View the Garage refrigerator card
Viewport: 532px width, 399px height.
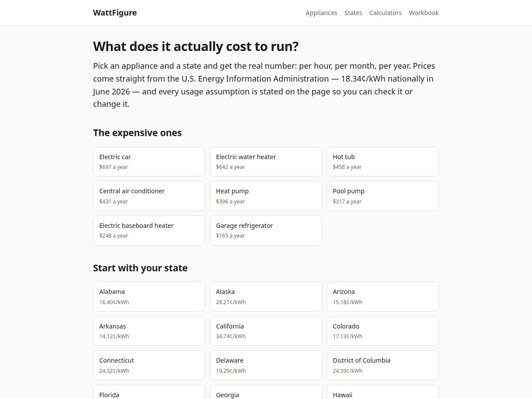pyautogui.click(x=266, y=231)
